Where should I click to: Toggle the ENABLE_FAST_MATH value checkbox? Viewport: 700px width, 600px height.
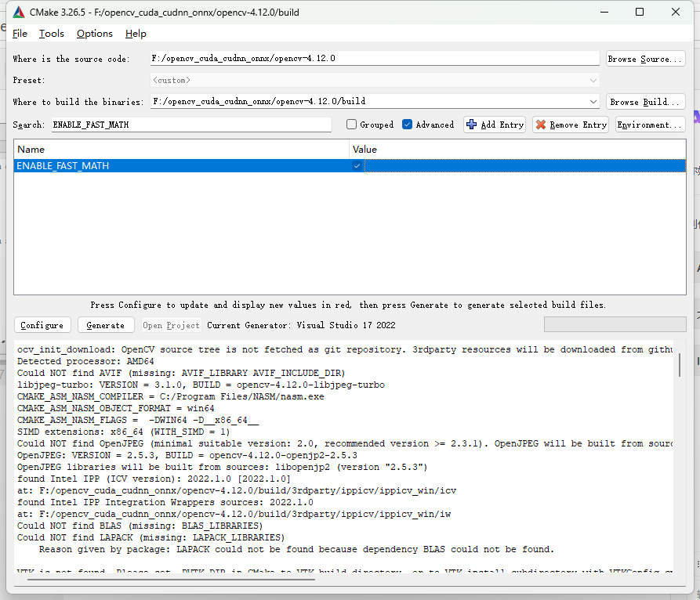click(357, 166)
